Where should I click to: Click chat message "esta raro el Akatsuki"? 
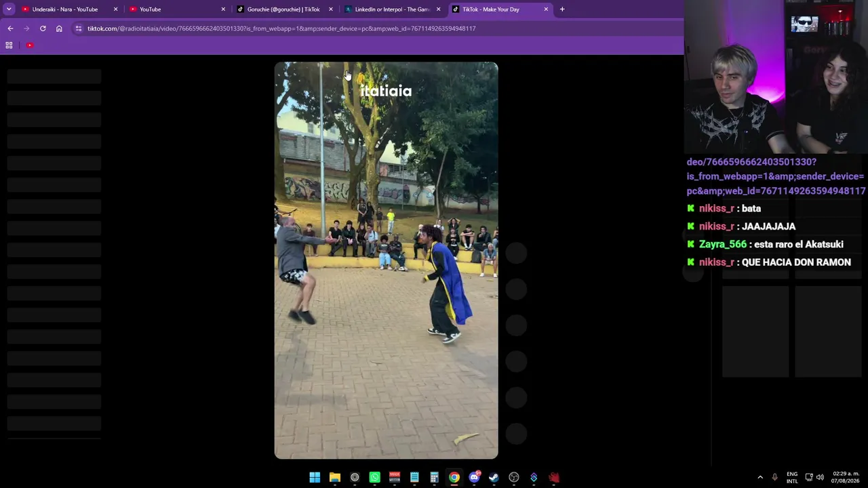tap(799, 245)
